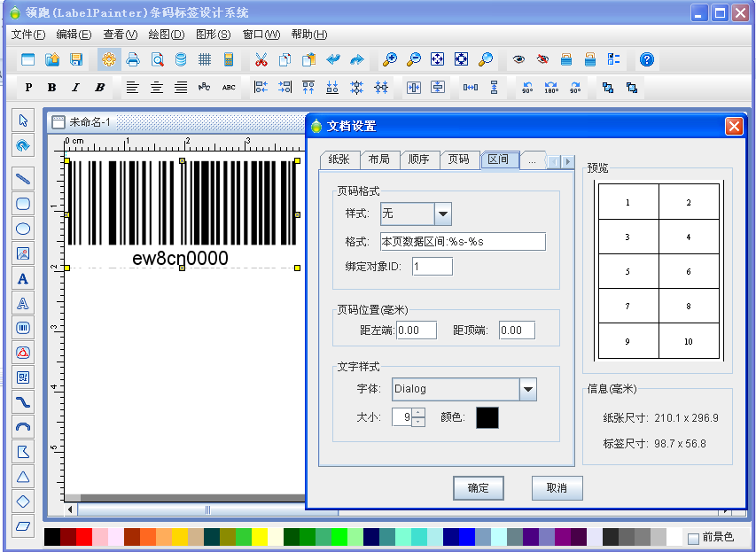
Task: Decrease font size spinner down arrow
Action: point(419,422)
